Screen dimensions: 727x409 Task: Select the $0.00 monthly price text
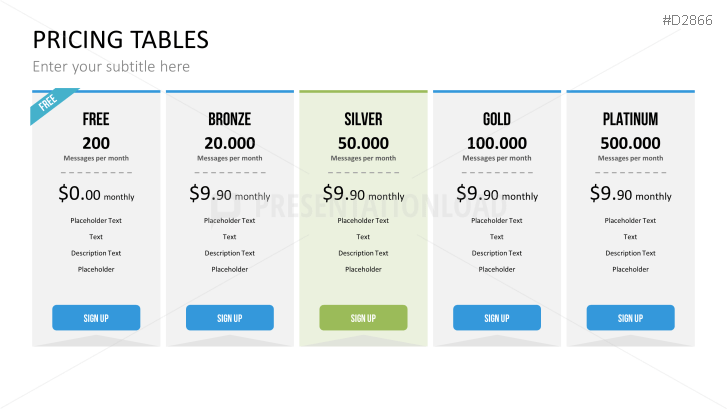click(96, 194)
